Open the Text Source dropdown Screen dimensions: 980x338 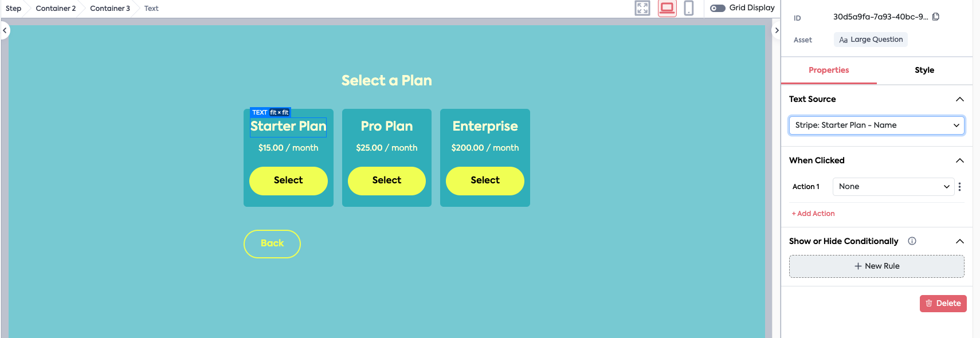876,125
